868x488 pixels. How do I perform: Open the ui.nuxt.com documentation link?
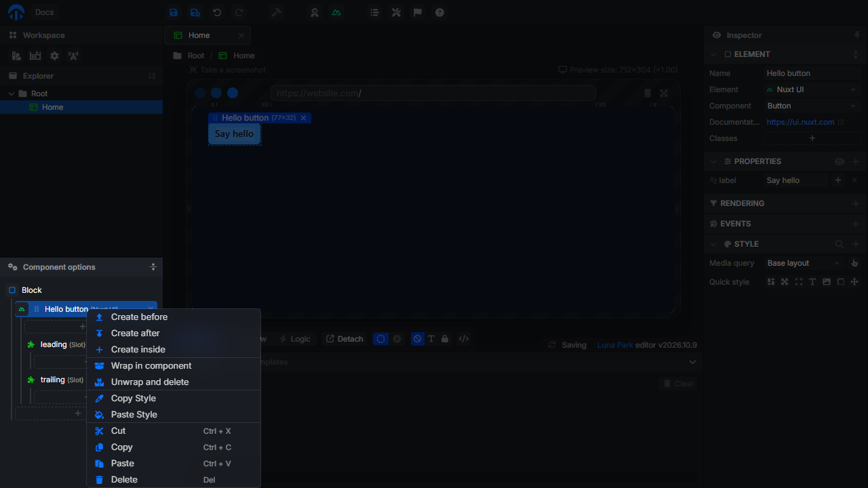point(805,122)
